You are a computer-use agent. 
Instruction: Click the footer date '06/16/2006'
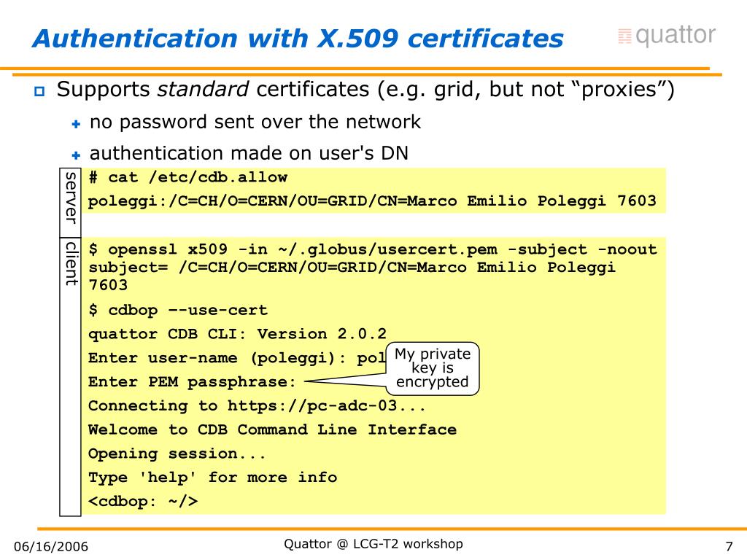(51, 546)
